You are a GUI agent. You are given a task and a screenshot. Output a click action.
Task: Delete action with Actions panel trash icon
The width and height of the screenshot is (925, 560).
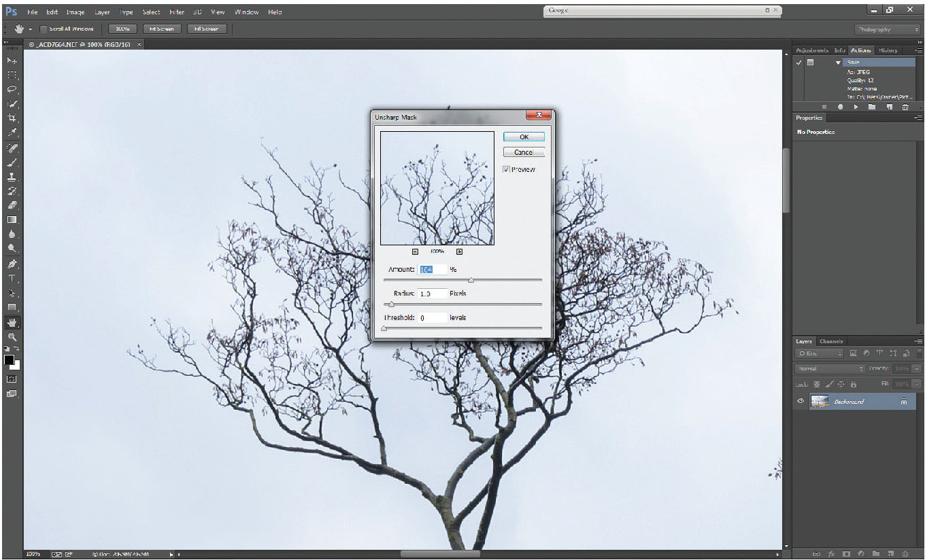905,107
